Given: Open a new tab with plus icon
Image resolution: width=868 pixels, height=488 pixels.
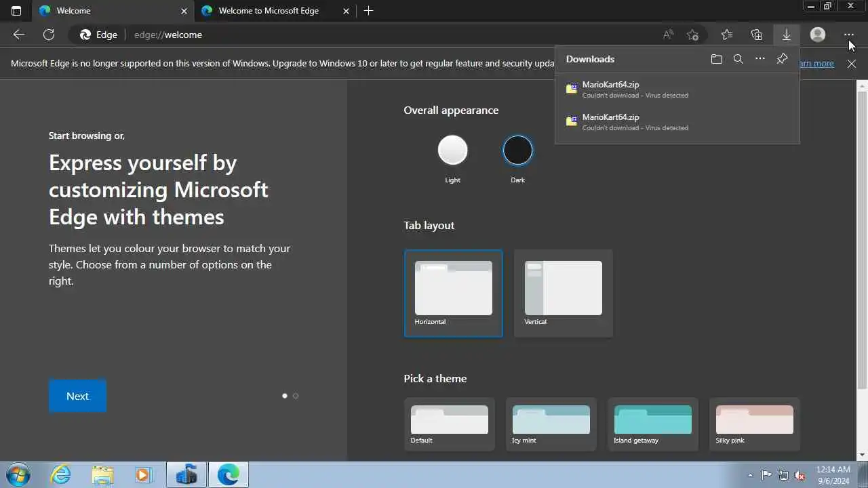Looking at the screenshot, I should 368,11.
